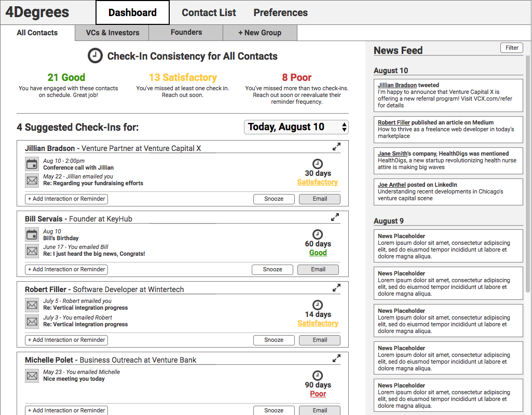
Task: Open Robert Filler link in news feed
Action: click(x=394, y=122)
